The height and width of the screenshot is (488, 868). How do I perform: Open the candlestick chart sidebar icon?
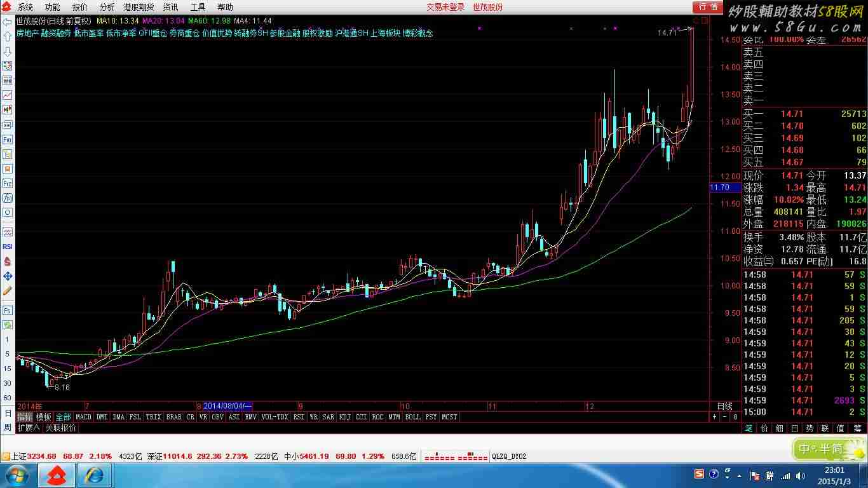click(x=8, y=110)
